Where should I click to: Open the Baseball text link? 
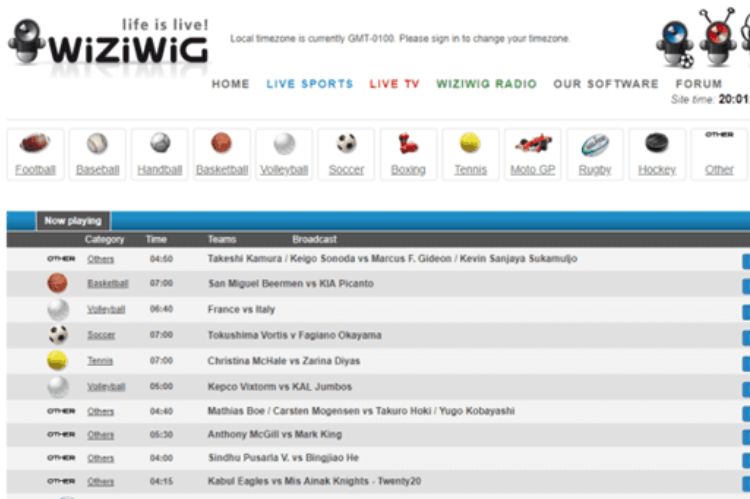[98, 169]
